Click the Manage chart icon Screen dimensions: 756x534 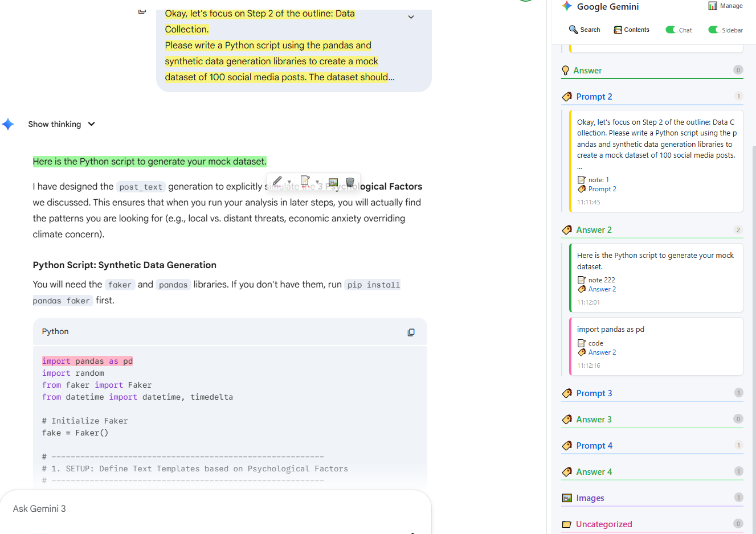point(713,6)
